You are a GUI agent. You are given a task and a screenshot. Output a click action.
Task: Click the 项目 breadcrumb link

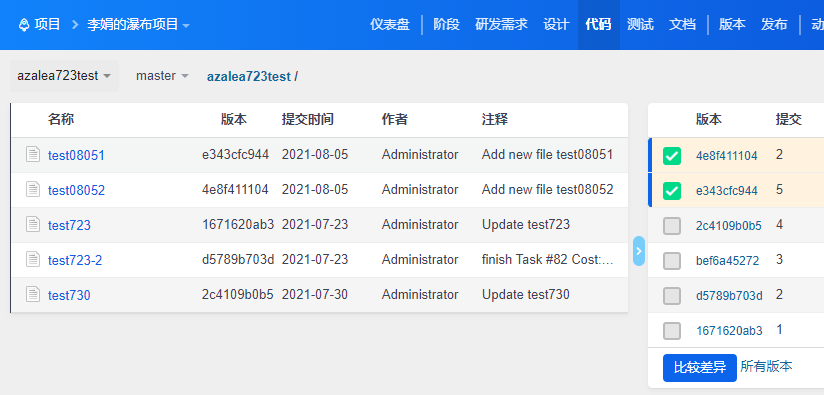coord(47,25)
